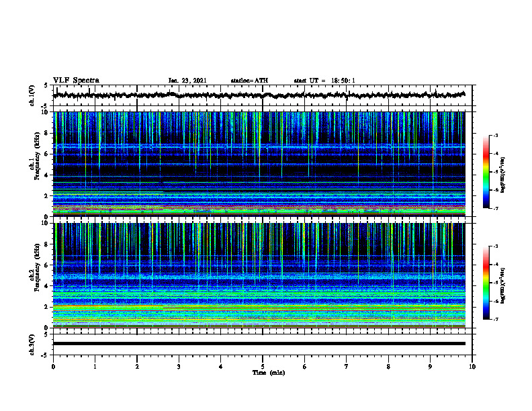Click the "-7" label on ch.1 colorbar
This screenshot has height=411, width=532.
pos(495,208)
